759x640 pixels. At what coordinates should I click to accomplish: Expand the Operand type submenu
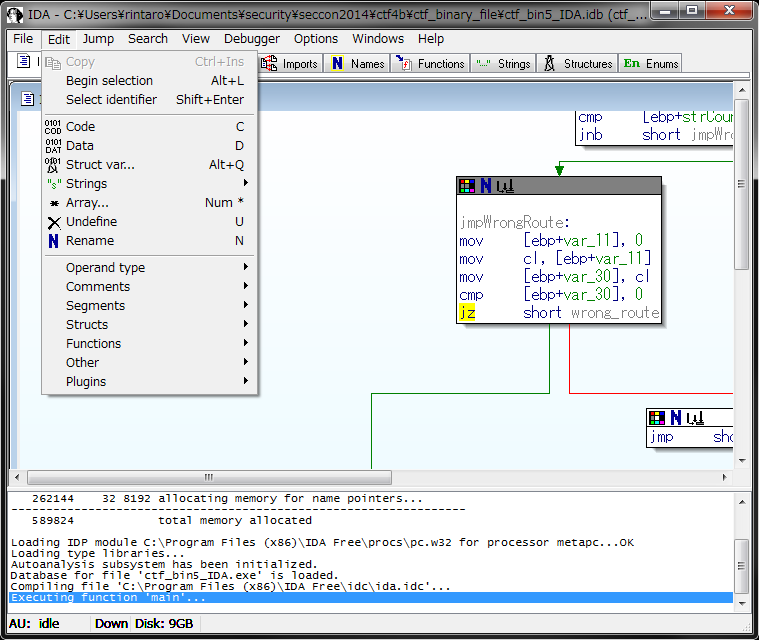[x=150, y=267]
